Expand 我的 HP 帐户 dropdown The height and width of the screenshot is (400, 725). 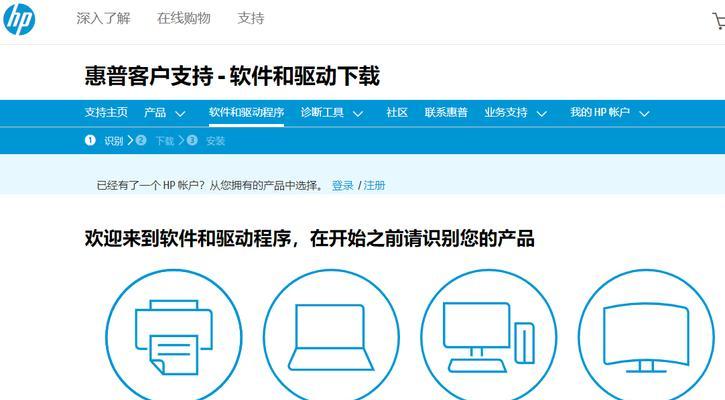609,113
